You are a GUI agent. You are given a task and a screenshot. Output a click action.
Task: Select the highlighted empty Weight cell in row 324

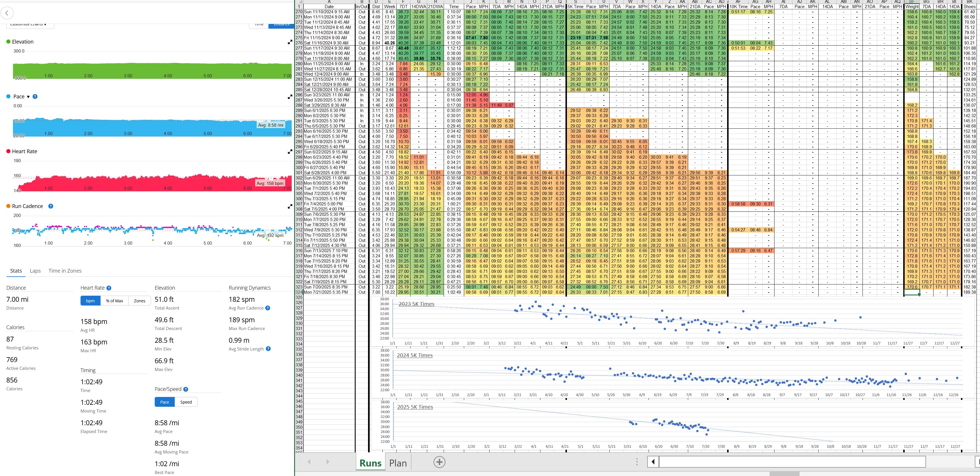[912, 292]
